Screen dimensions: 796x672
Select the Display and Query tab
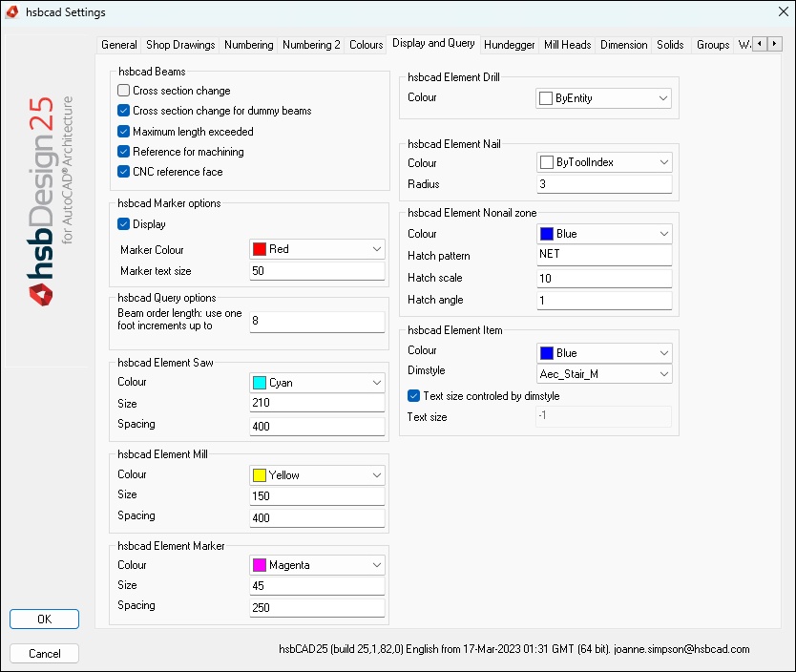tap(433, 43)
